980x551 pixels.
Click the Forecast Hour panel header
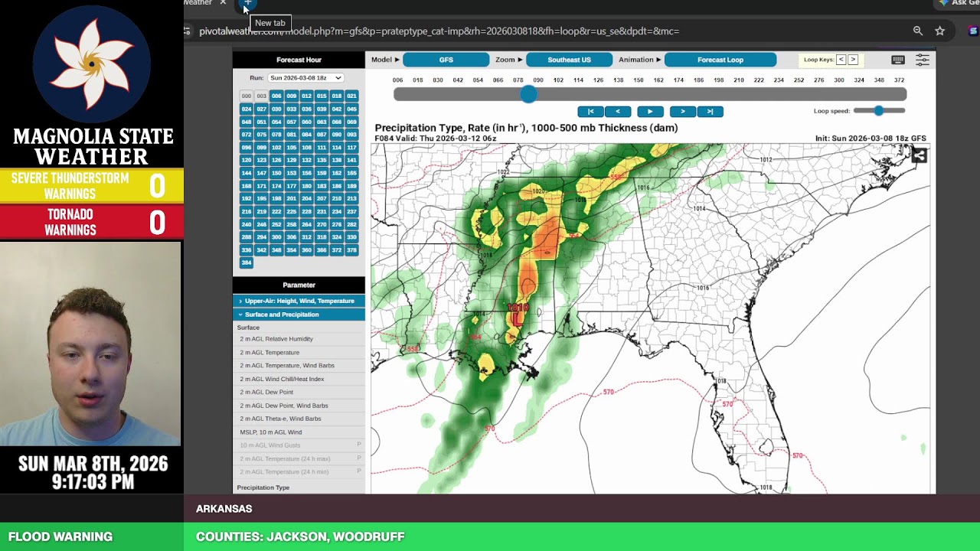coord(299,60)
